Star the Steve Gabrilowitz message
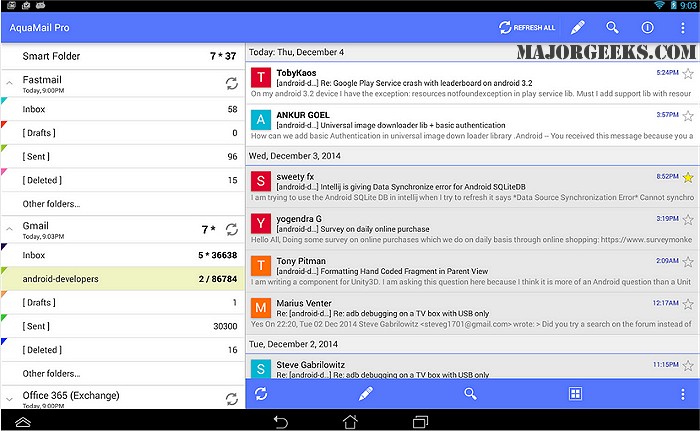 688,366
